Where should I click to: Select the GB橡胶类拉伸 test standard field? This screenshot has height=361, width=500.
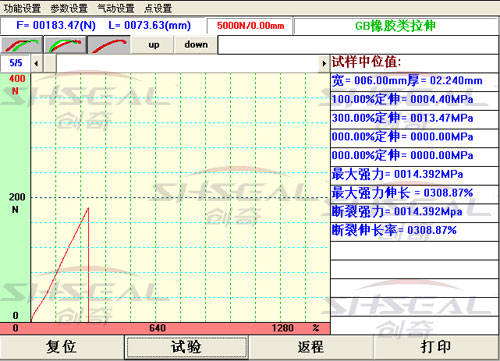[x=396, y=26]
